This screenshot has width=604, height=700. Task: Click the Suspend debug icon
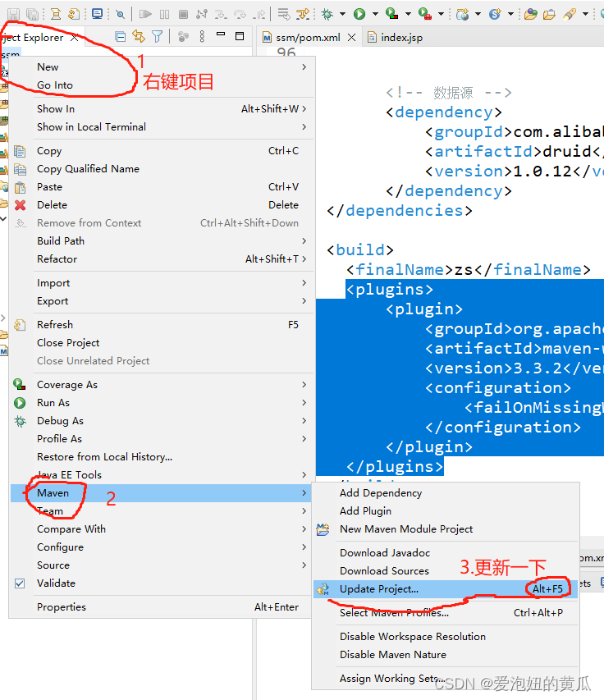click(164, 14)
